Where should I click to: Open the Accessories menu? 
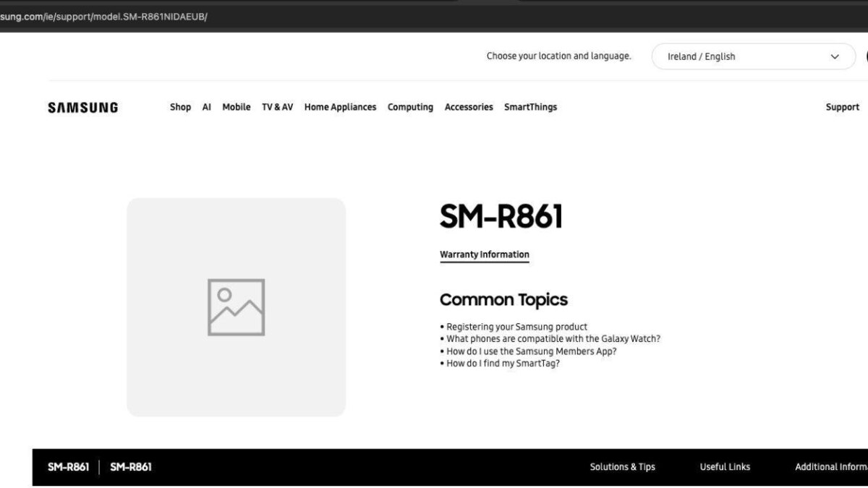469,107
